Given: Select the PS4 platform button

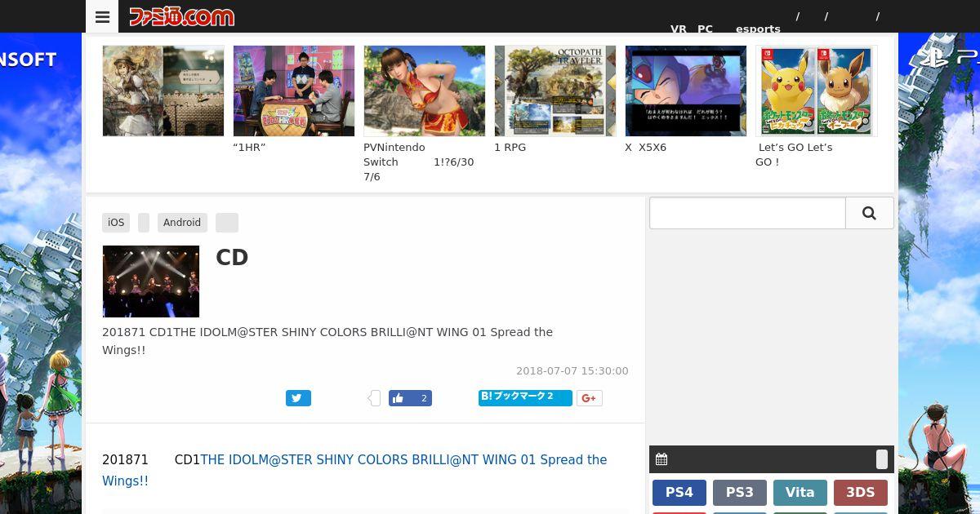Looking at the screenshot, I should click(x=679, y=493).
